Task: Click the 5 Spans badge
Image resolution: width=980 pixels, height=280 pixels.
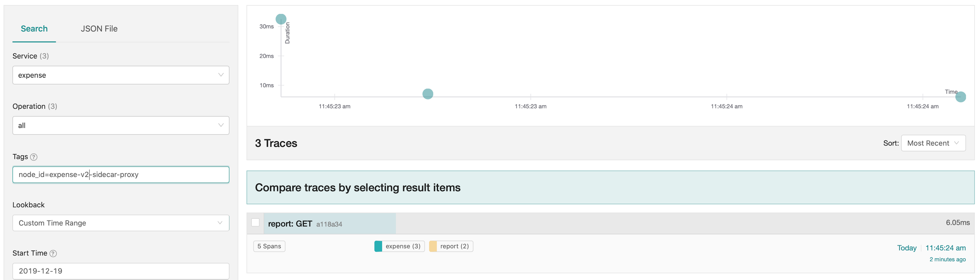Action: (x=269, y=246)
